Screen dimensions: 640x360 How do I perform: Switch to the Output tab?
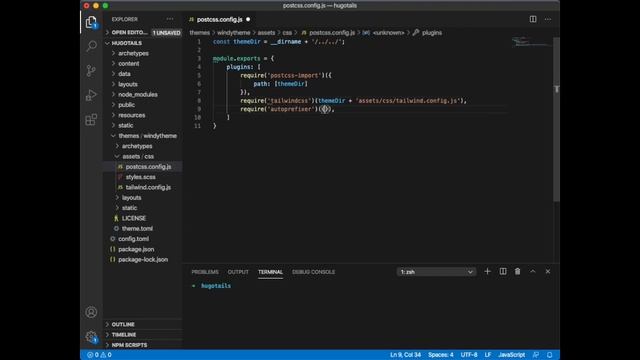[x=238, y=272]
